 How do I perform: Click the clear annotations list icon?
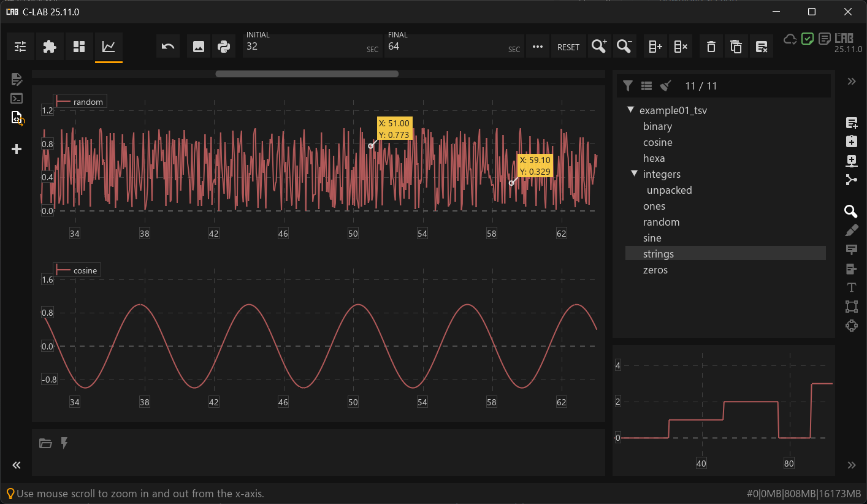762,47
